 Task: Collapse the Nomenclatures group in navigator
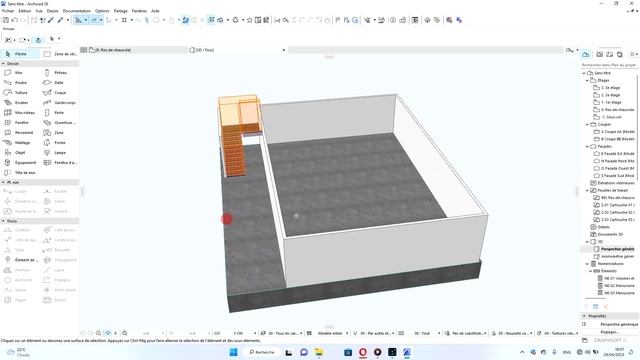(x=587, y=264)
